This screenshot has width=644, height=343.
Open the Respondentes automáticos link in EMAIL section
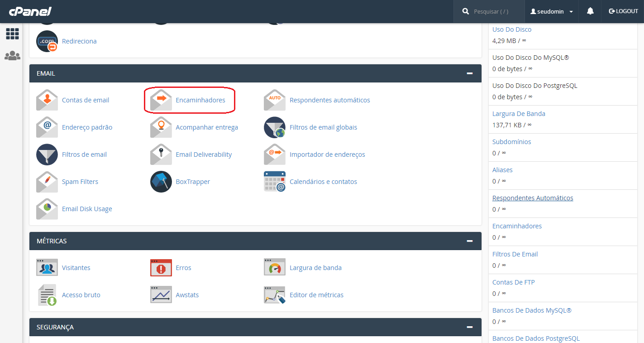coord(330,100)
